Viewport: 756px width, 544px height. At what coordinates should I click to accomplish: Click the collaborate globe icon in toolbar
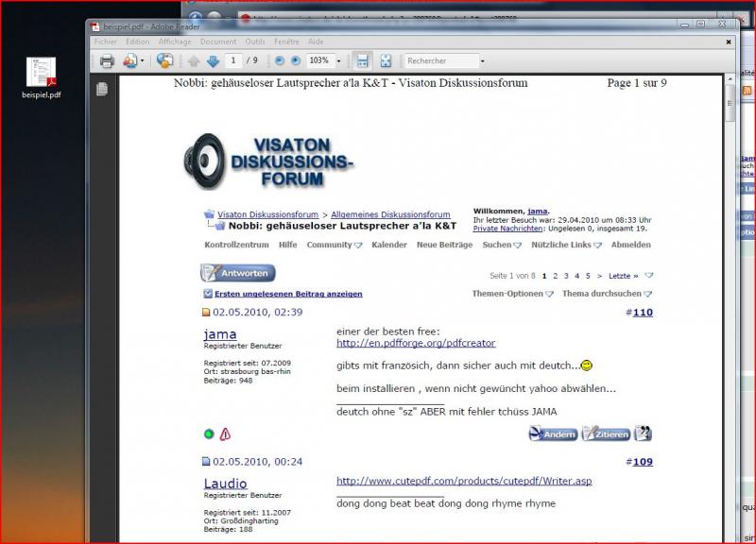point(164,60)
